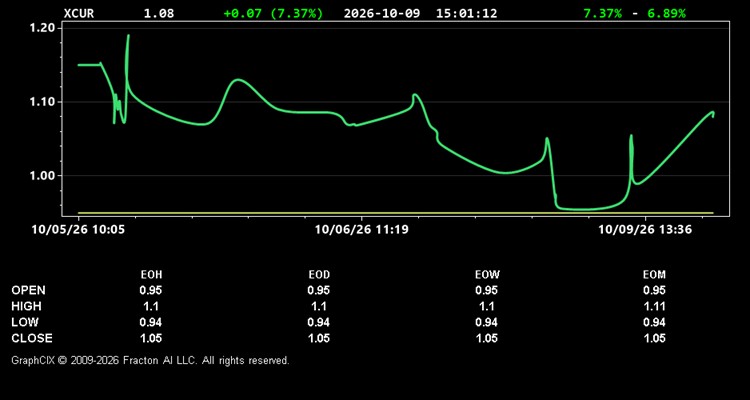Click the EOW column header
Image resolution: width=750 pixels, height=400 pixels.
point(487,275)
